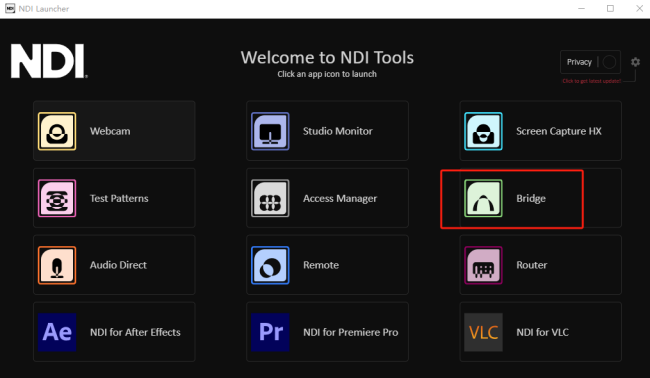The height and width of the screenshot is (378, 650).
Task: Click the Premiere Pro Pr icon
Action: pos(270,332)
